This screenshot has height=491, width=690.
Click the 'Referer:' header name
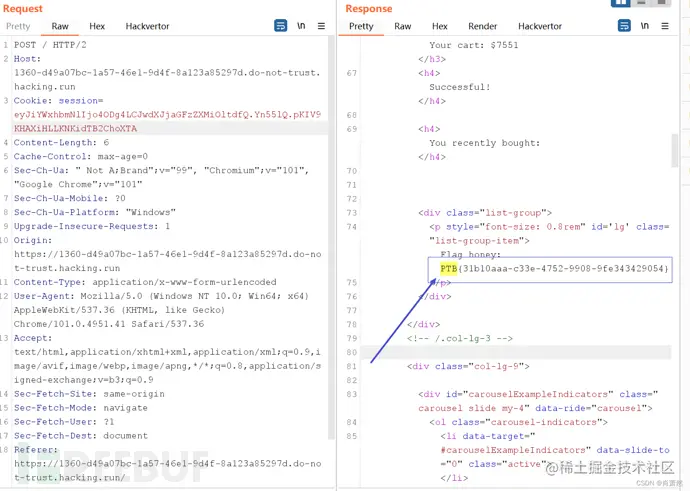(x=36, y=450)
